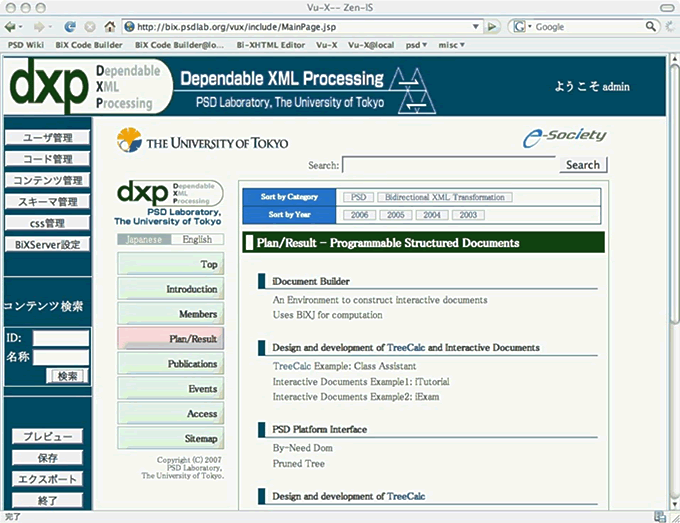The image size is (680, 523).
Task: Filter by Bidirectional XML Transformation category
Action: tap(445, 197)
